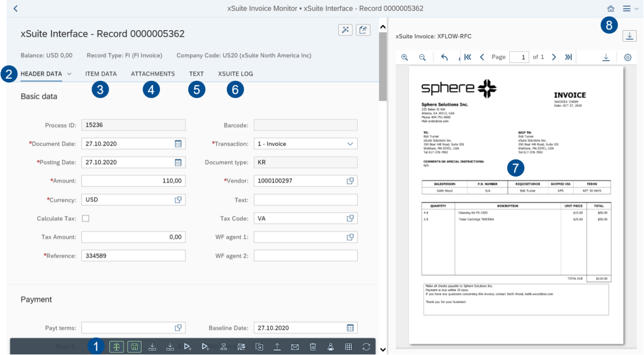644x355 pixels.
Task: Zoom out of the invoice PDF
Action: click(x=422, y=57)
